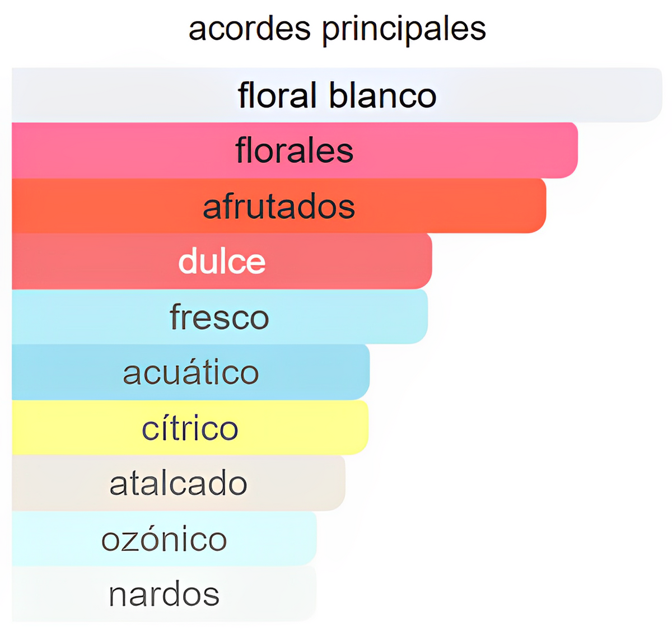Click the word afrutados
The image size is (672, 640).
[279, 206]
